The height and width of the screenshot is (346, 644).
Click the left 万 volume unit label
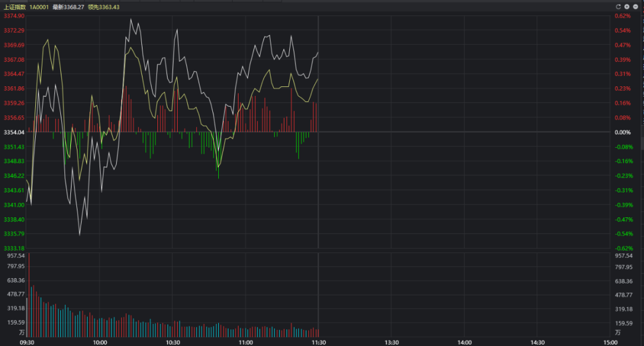click(22, 332)
